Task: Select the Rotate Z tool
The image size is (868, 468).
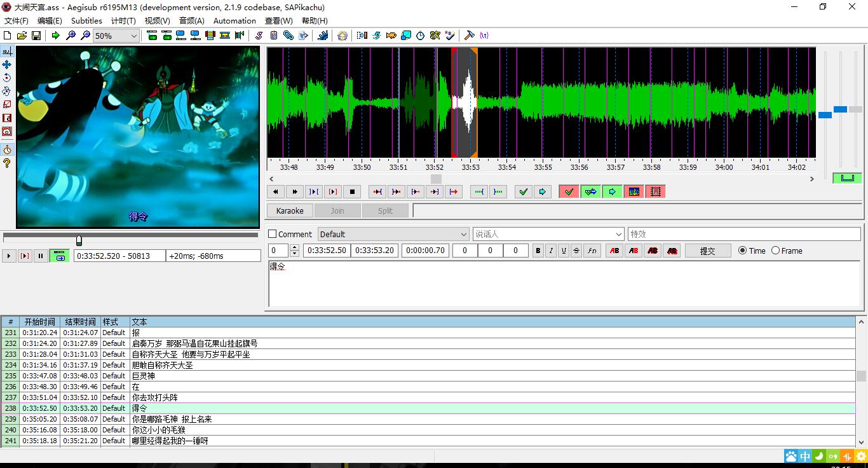Action: (7, 78)
